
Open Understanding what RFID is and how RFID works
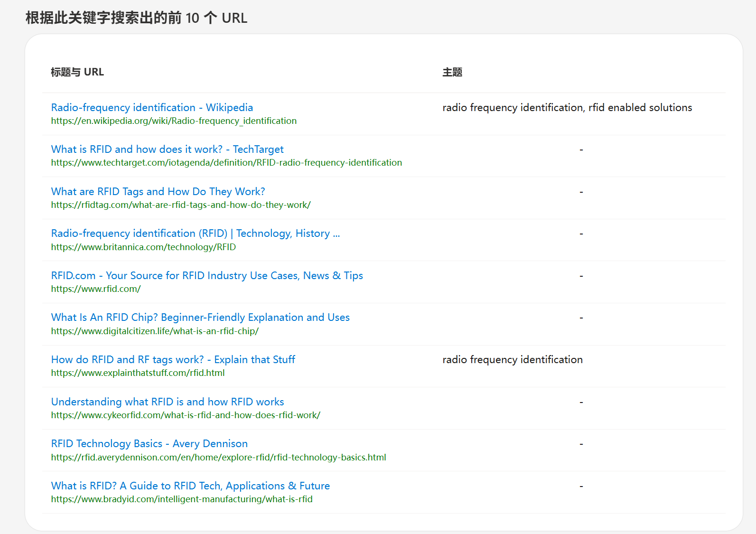click(x=168, y=402)
